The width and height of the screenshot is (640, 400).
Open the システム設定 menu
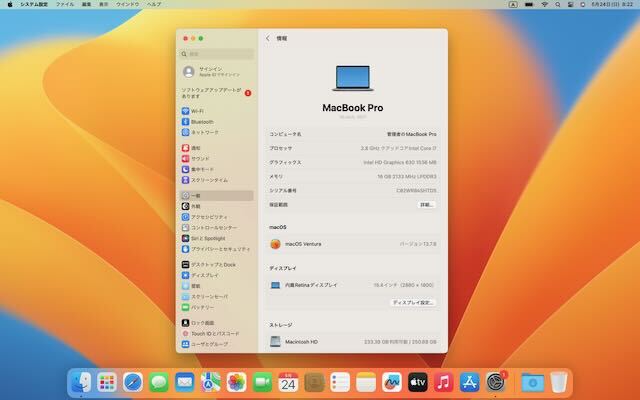34,4
